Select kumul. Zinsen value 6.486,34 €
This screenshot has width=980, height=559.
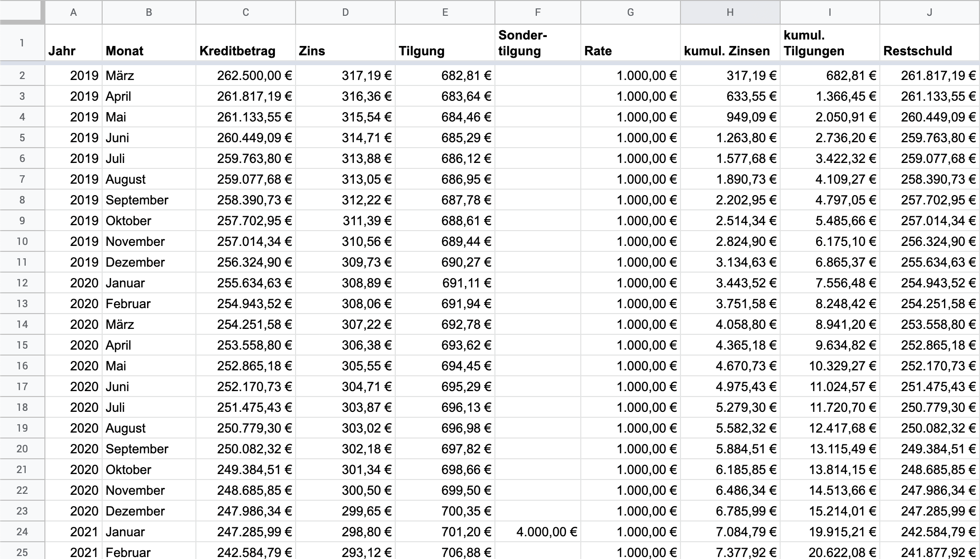tap(730, 490)
